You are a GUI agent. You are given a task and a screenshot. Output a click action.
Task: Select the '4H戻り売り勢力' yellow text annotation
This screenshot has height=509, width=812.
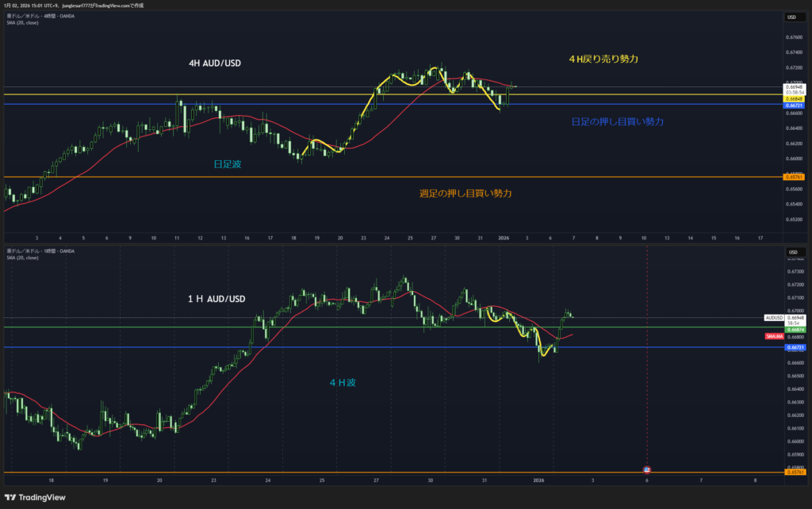click(603, 59)
